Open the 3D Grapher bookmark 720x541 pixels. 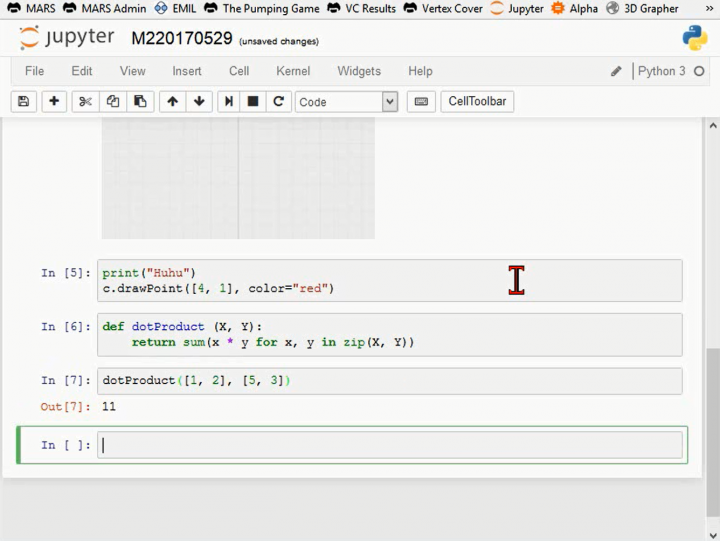(x=642, y=8)
